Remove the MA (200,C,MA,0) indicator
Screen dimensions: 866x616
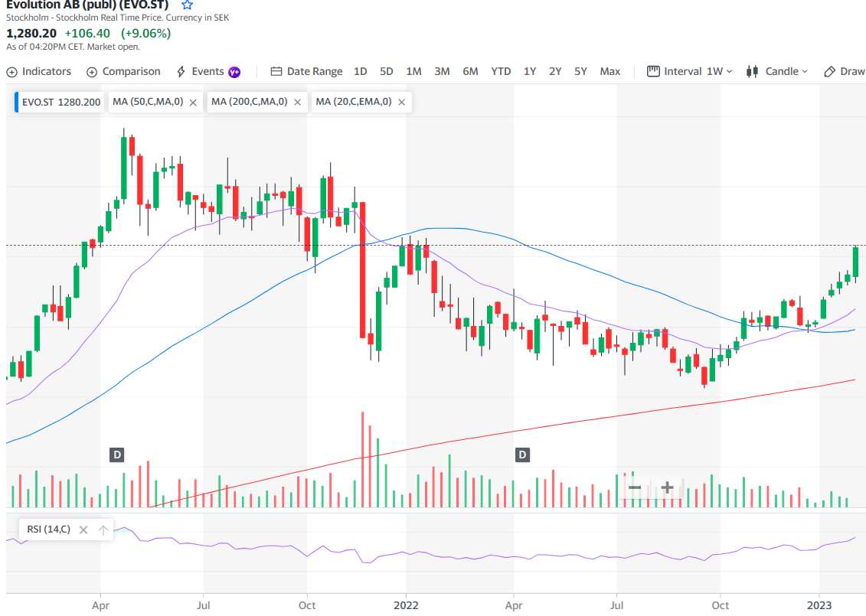[297, 102]
